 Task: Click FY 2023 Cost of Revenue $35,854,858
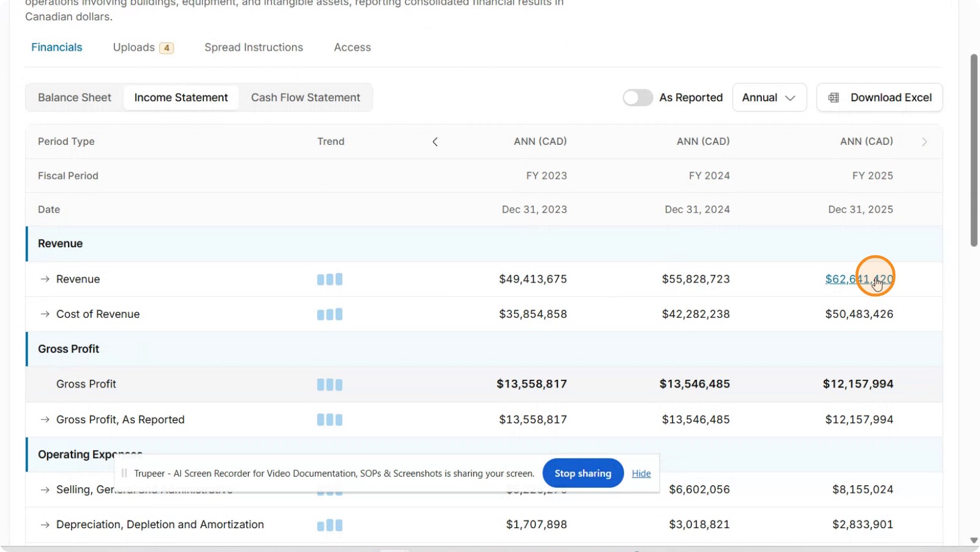533,314
